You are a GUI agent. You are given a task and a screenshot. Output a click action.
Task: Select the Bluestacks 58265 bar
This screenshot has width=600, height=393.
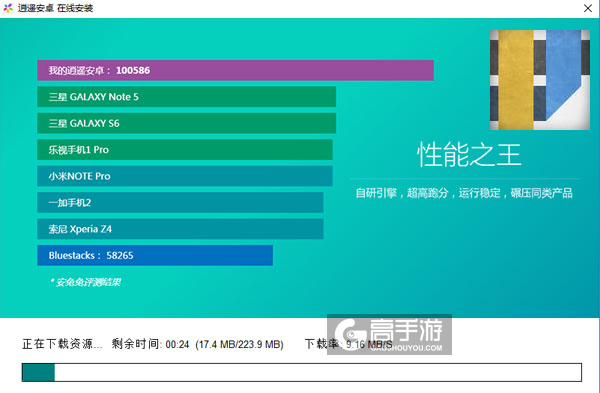[x=155, y=255]
